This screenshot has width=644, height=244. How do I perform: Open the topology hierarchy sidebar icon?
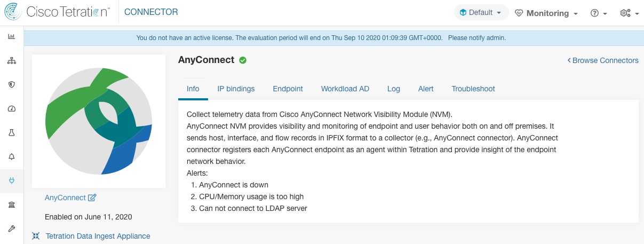(x=12, y=61)
